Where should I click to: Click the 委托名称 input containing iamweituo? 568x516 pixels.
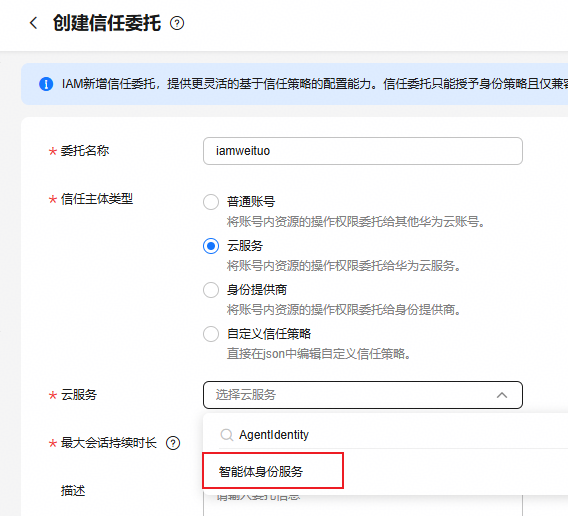coord(363,151)
